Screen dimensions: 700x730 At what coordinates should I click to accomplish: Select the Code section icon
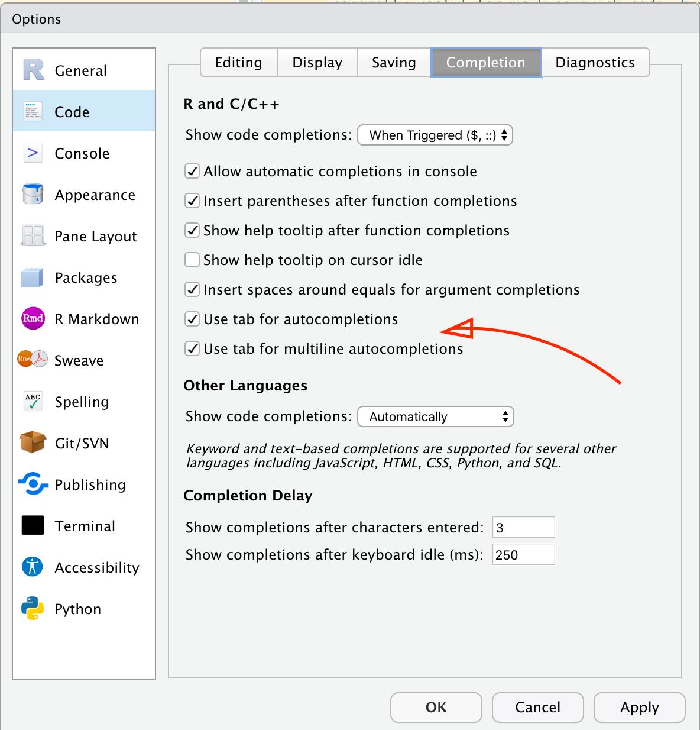33,111
